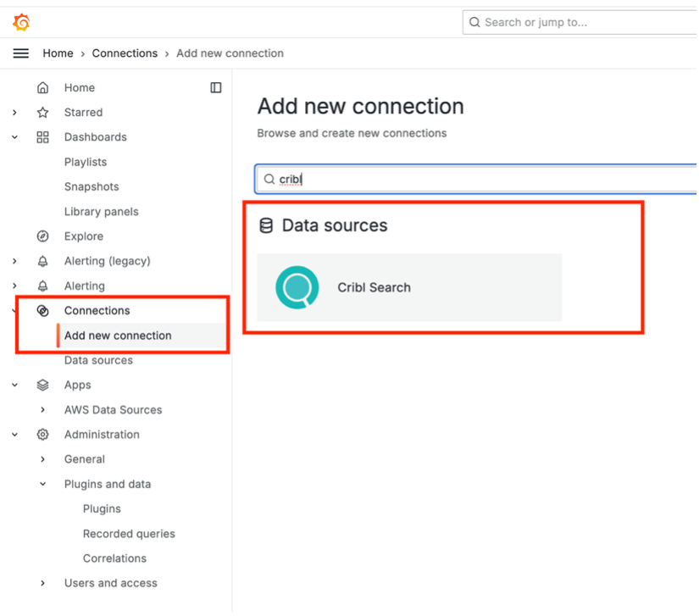699x616 pixels.
Task: Select the Cribl Search data source card
Action: [409, 287]
